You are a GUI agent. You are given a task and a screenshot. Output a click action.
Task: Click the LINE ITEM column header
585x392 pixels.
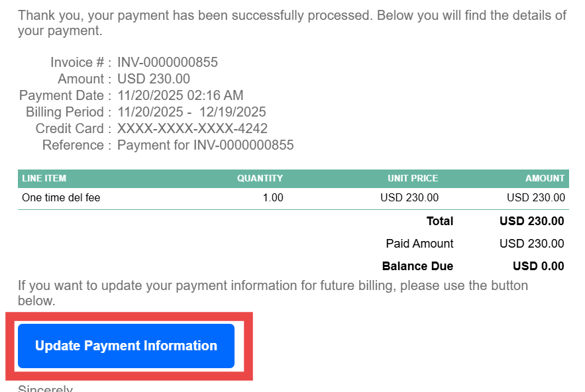44,178
